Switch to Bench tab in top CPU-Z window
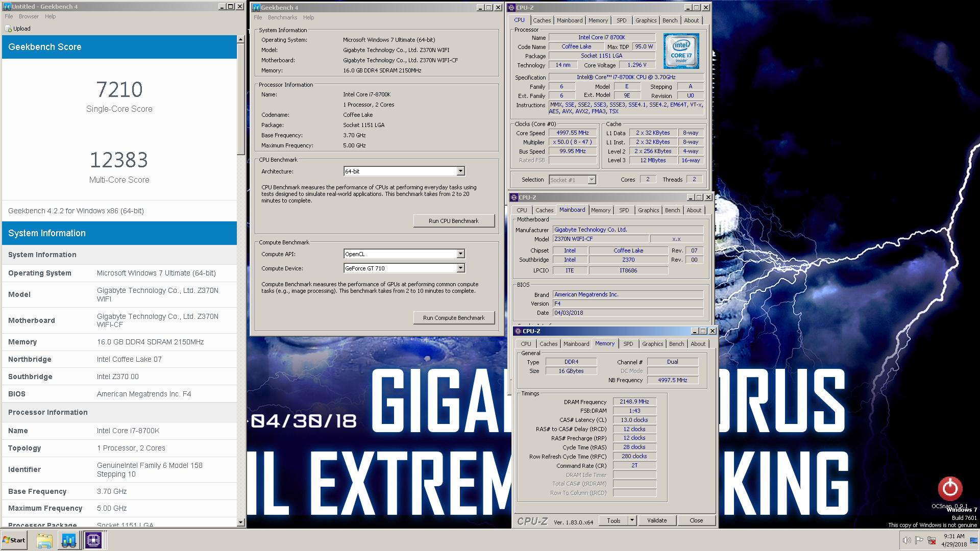980x551 pixels. (670, 20)
